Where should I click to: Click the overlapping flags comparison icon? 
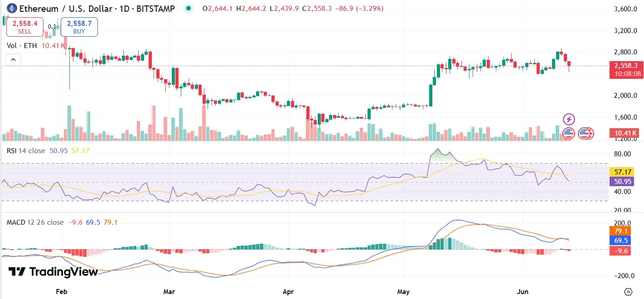pyautogui.click(x=586, y=133)
